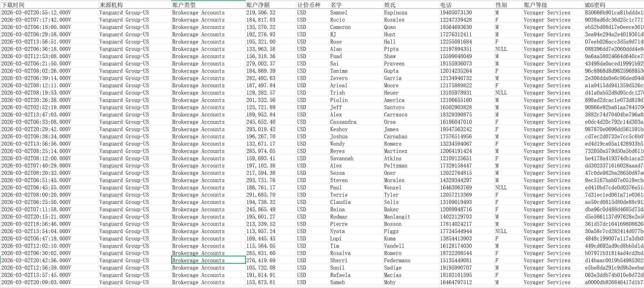Select the first name cell Cameron
The height and width of the screenshot is (288, 644).
(356, 27)
